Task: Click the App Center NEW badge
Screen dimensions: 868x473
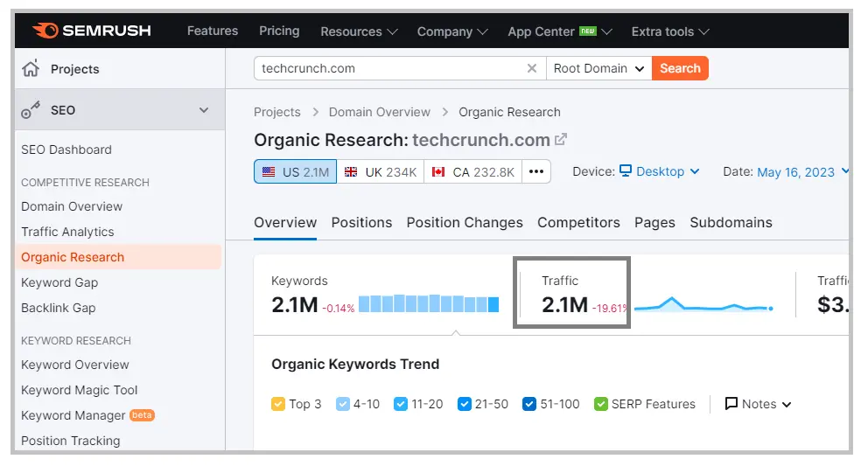Action: coord(587,31)
